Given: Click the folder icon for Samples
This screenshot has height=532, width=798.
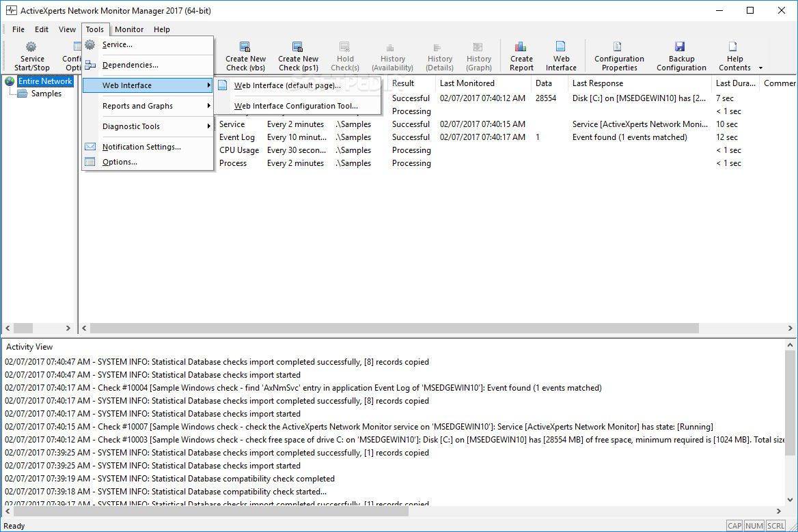Looking at the screenshot, I should coord(23,94).
